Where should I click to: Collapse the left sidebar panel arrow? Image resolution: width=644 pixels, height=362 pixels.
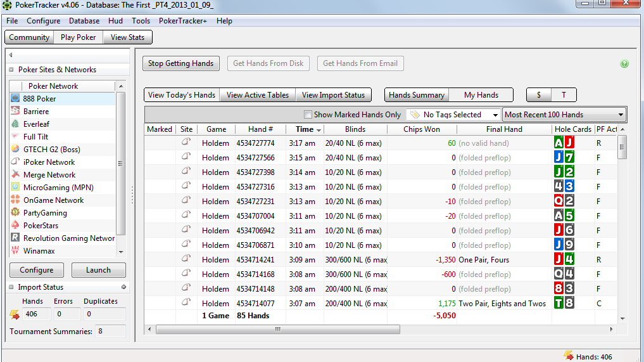(x=11, y=55)
